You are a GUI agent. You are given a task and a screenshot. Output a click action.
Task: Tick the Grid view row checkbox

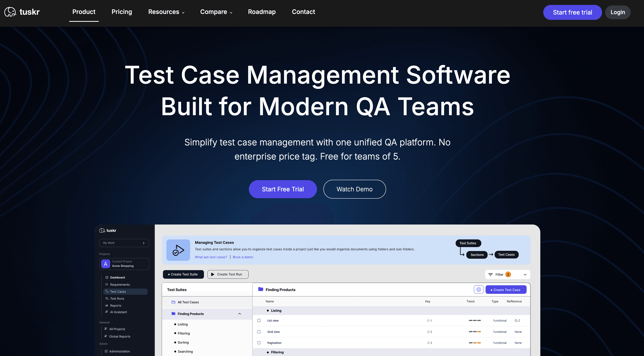(259, 332)
